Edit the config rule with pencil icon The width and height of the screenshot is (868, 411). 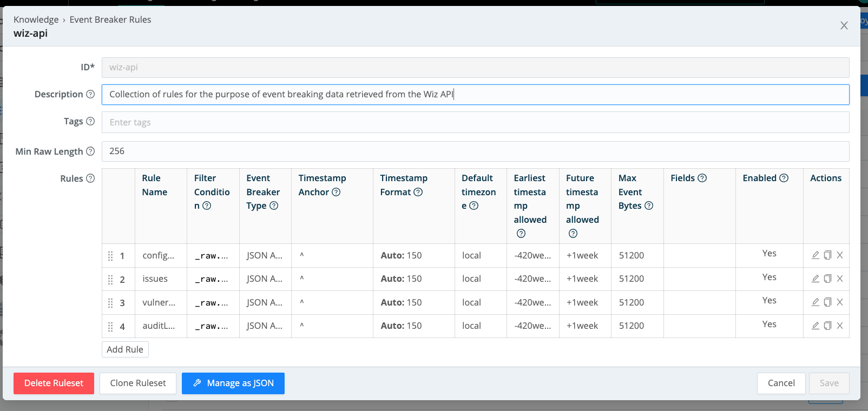pyautogui.click(x=815, y=255)
